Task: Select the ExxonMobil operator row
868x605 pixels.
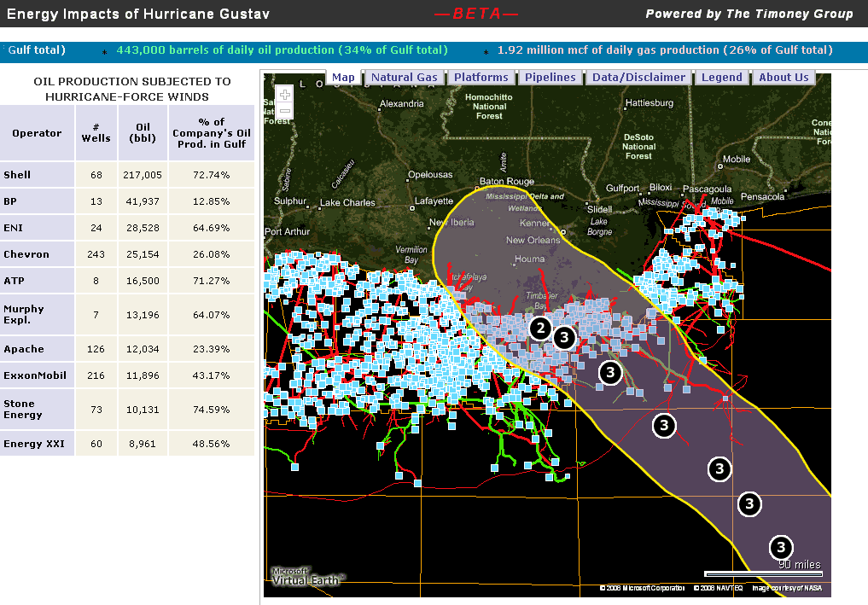Action: 127,375
